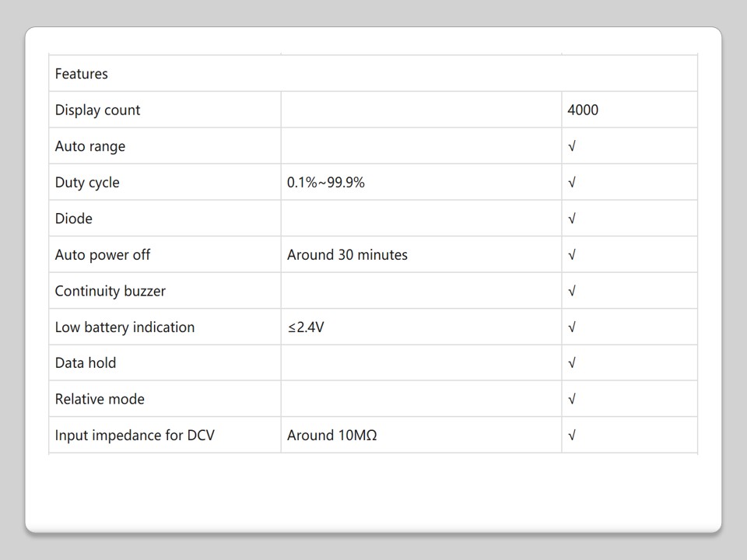This screenshot has height=560, width=747.
Task: Select the "Display count" row label
Action: (x=98, y=110)
